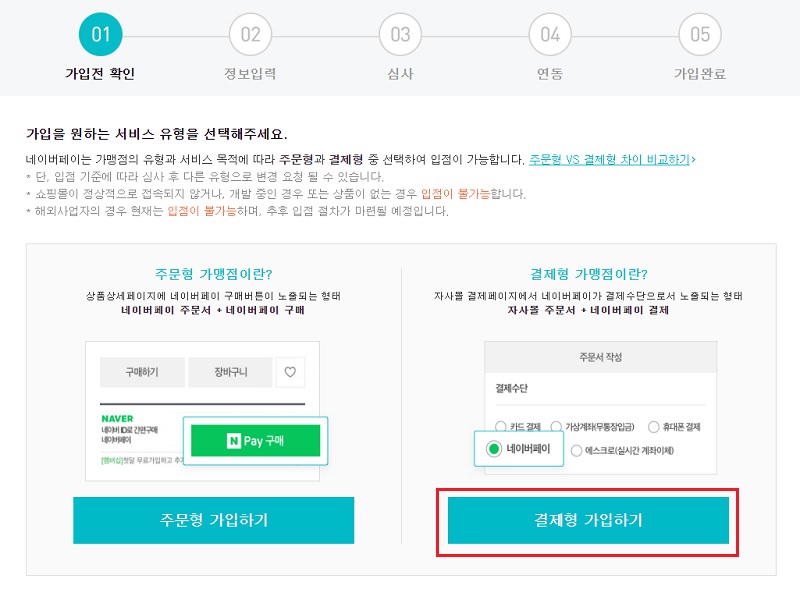
Task: Click the 결제형 가맹점이란? heading
Action: (587, 274)
